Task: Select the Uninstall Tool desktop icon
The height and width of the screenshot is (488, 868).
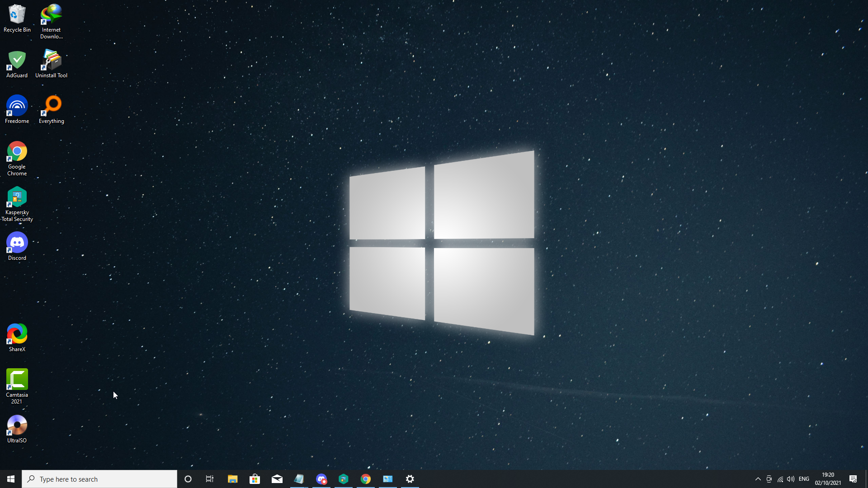Action: (51, 64)
